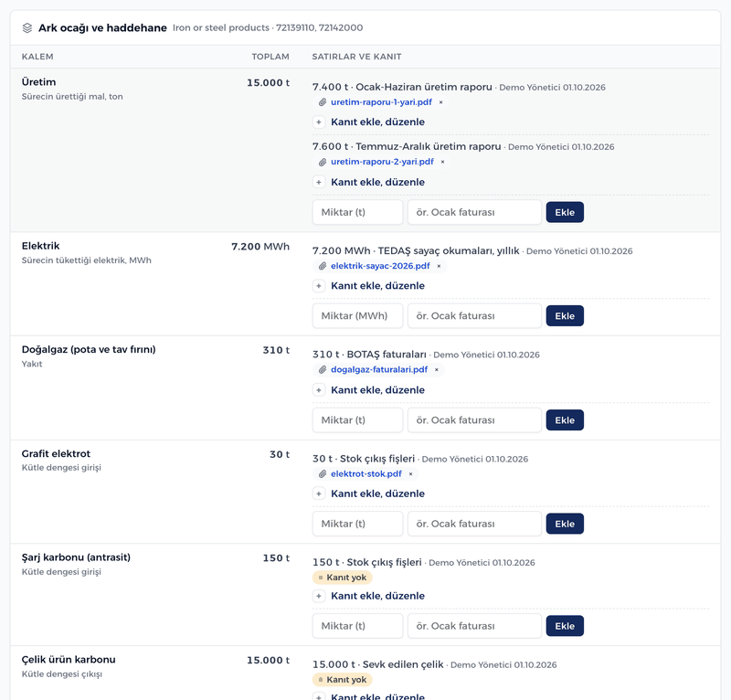
Task: Click Ekle button in Üretim row
Action: point(565,212)
